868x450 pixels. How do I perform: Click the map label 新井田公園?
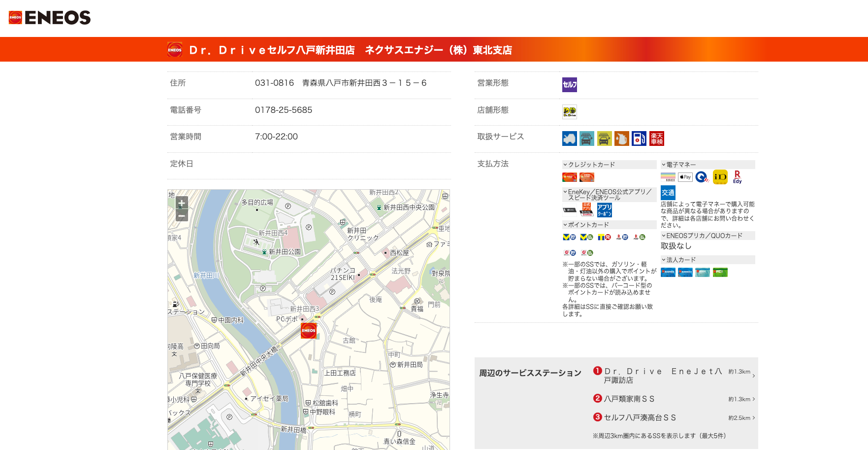[285, 252]
